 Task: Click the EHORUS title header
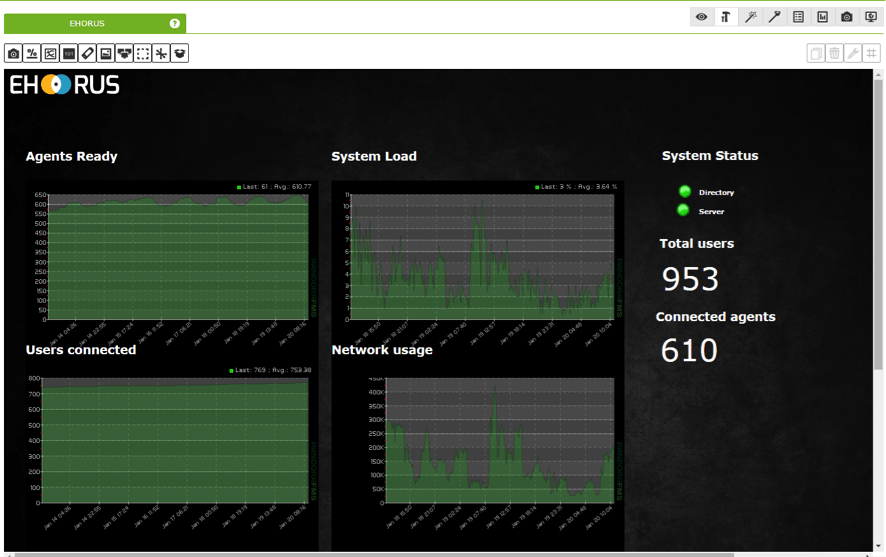87,23
